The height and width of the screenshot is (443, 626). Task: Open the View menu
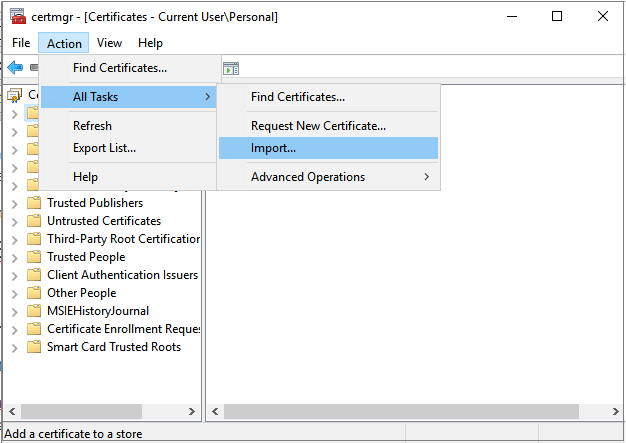pyautogui.click(x=110, y=43)
